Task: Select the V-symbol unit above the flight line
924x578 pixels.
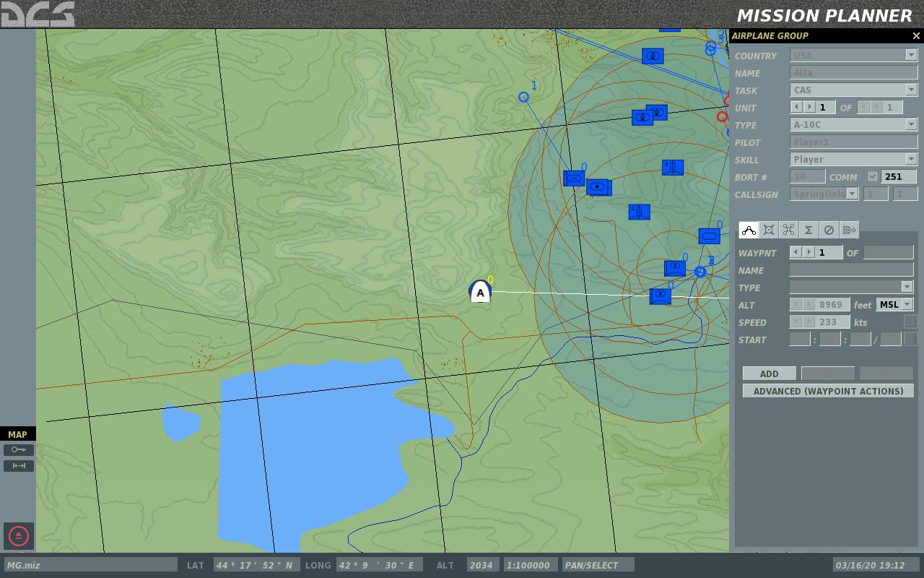Action: 674,268
